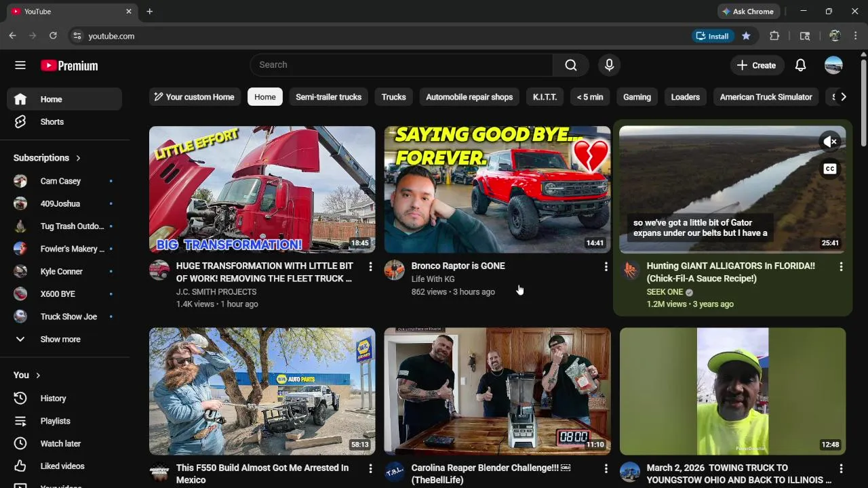Open Truck Show Joe subscription
868x488 pixels.
tap(64, 317)
